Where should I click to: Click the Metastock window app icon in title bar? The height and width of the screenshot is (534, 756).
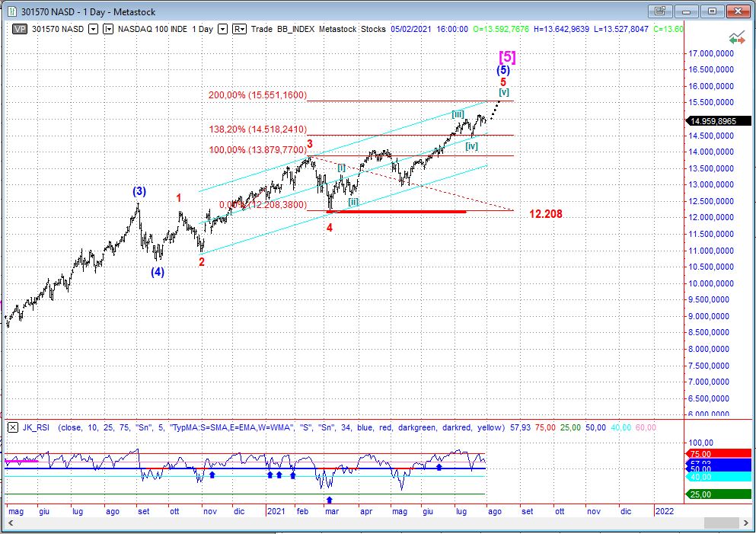[x=11, y=11]
